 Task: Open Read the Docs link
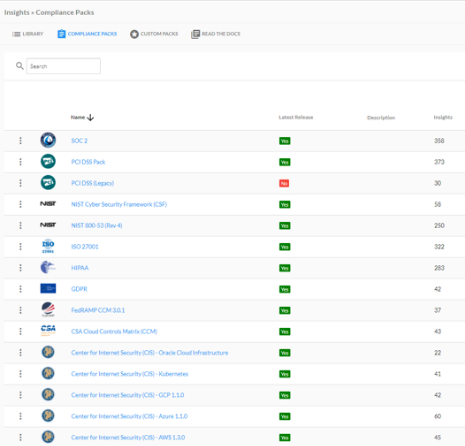[216, 34]
